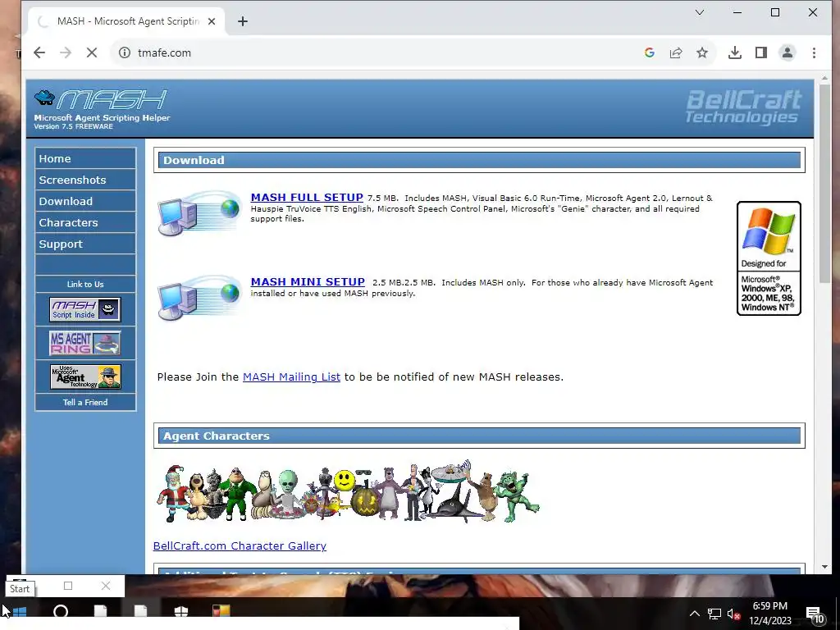
Task: Download MASH FULL SETUP
Action: pyautogui.click(x=307, y=197)
